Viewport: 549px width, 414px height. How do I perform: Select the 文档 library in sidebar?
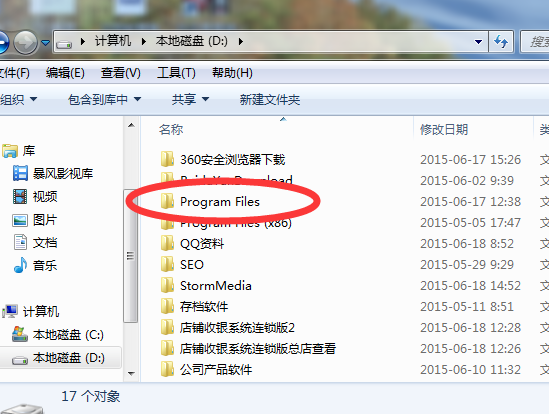35,242
